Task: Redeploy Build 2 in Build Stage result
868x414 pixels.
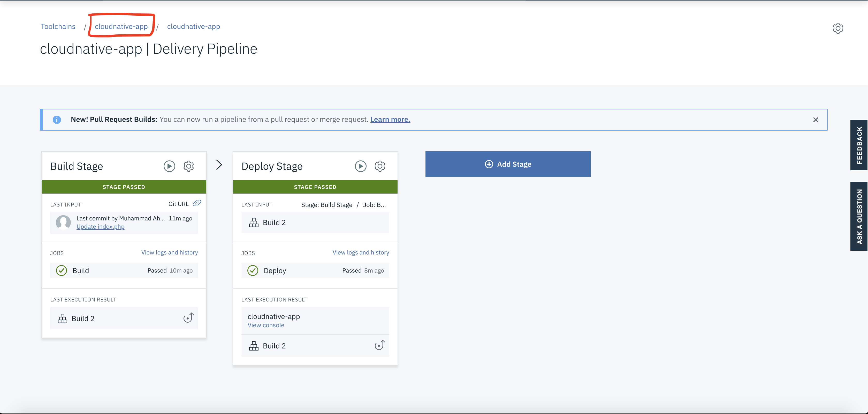Action: tap(188, 318)
